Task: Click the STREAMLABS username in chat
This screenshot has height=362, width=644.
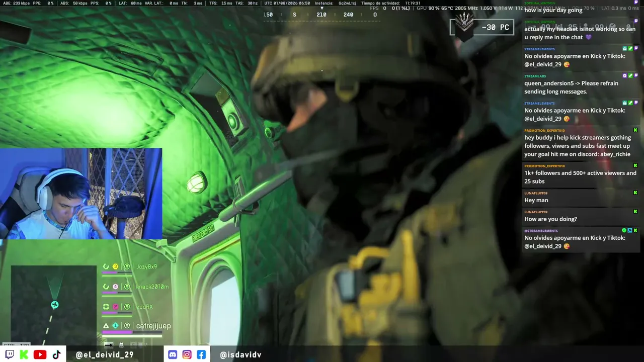Action: click(535, 76)
